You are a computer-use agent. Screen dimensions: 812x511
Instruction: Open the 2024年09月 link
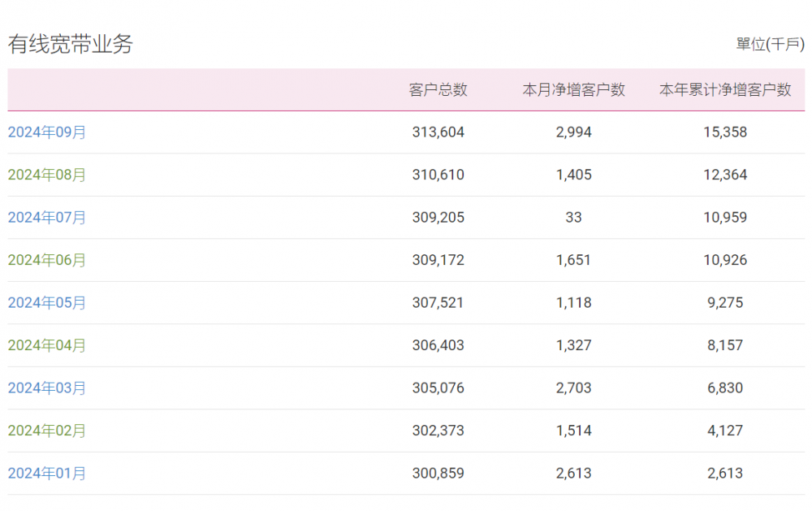46,132
